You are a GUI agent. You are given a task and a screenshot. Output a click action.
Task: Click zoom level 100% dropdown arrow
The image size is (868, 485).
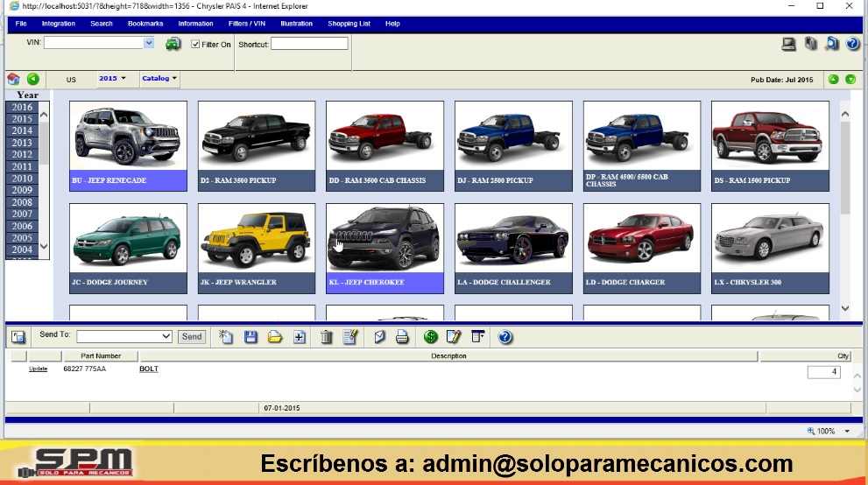click(x=847, y=432)
